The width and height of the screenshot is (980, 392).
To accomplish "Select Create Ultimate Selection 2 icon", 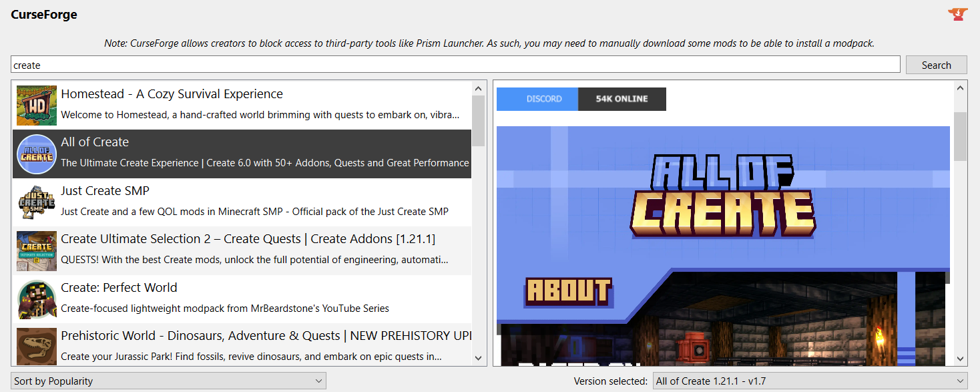I will coord(37,251).
